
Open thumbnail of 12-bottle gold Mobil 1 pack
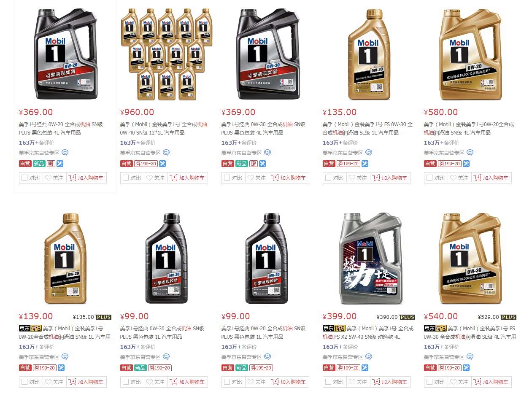(x=167, y=54)
